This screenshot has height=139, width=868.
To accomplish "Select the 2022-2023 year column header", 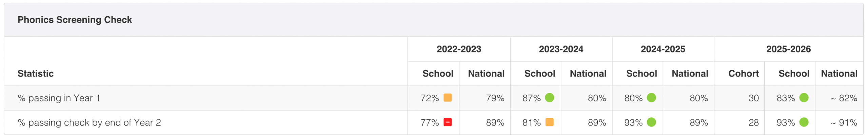I will click(459, 49).
